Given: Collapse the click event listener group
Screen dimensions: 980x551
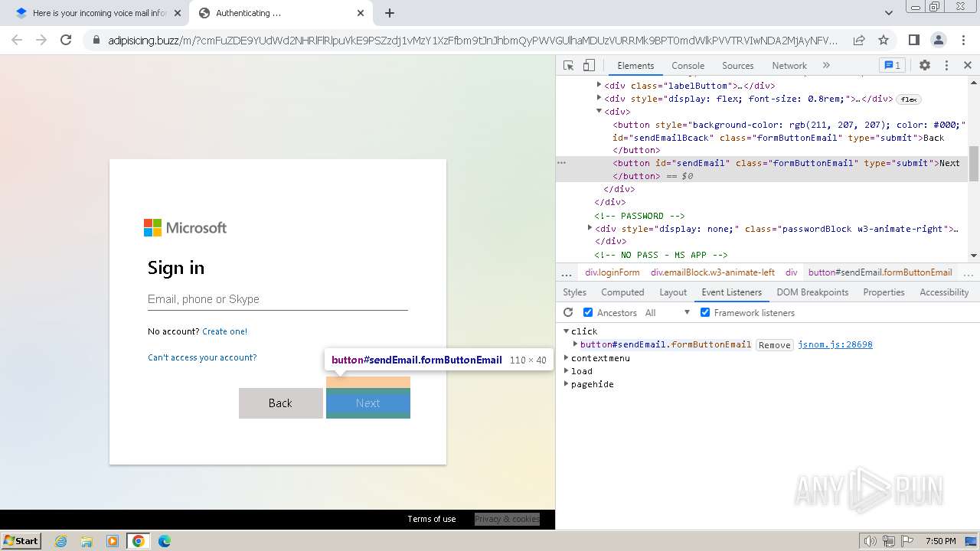Looking at the screenshot, I should coord(567,331).
